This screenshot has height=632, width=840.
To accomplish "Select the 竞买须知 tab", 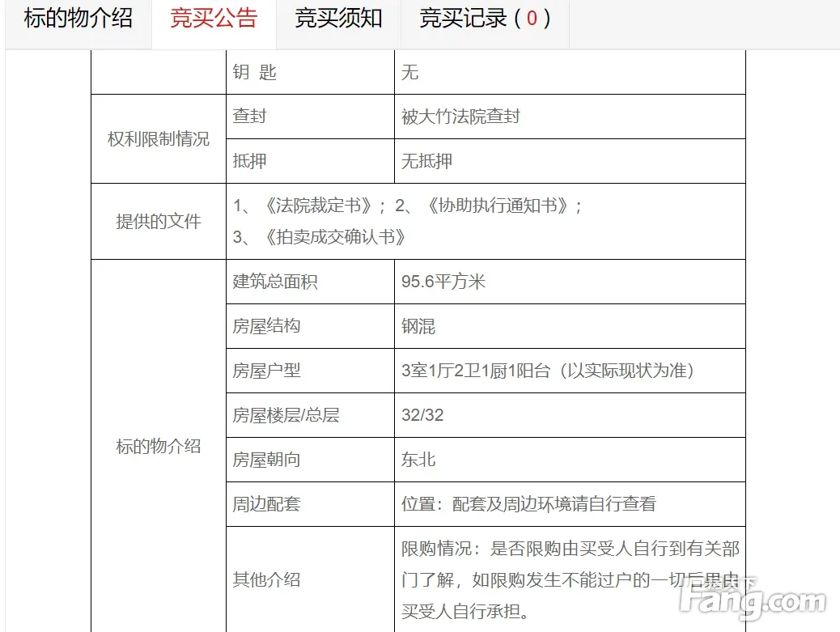I will pyautogui.click(x=338, y=19).
